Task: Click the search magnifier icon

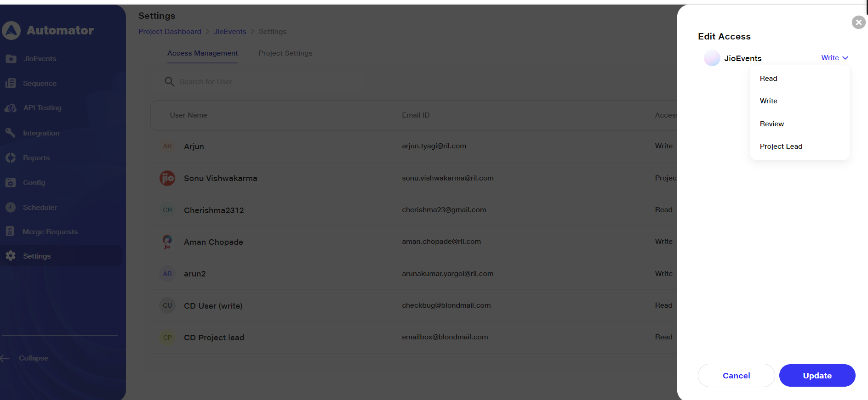Action: (169, 82)
